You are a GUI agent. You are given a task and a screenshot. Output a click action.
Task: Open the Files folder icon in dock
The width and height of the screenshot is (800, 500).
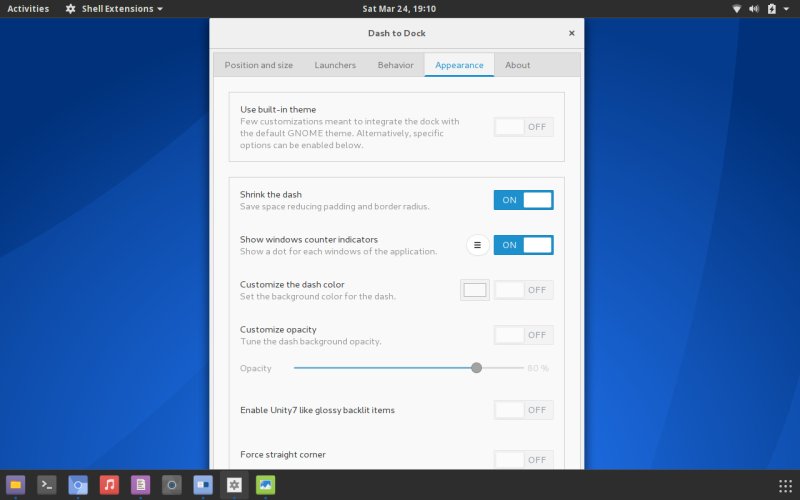[15, 485]
